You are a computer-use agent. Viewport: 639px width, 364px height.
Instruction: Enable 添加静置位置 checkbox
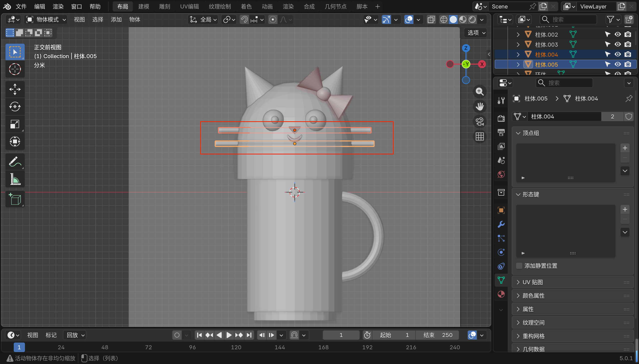tap(519, 266)
